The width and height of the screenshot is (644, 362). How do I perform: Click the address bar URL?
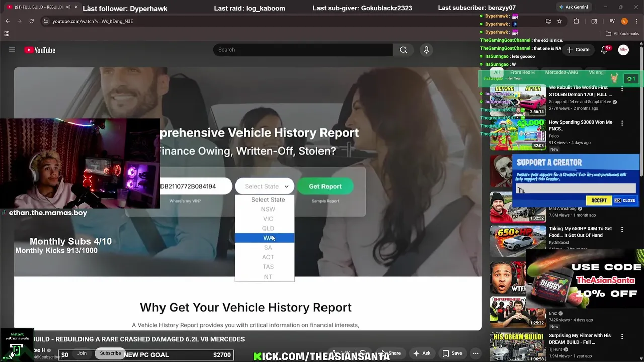coord(93,21)
